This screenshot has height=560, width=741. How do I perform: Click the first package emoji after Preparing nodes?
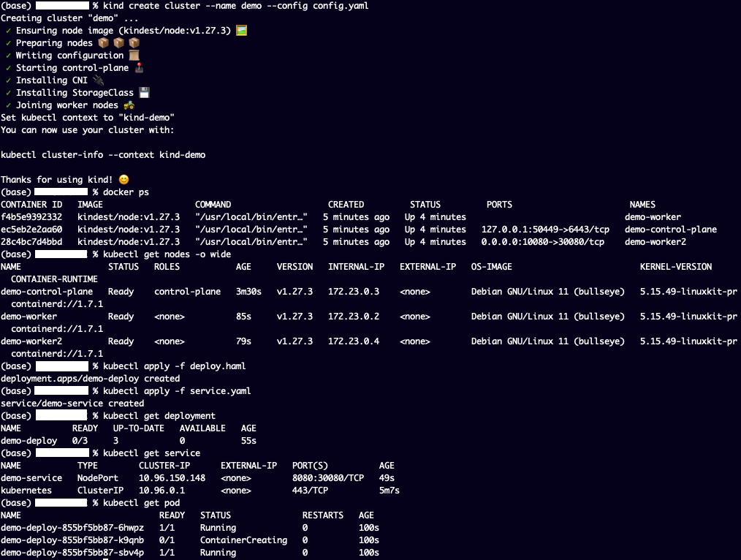tap(103, 43)
